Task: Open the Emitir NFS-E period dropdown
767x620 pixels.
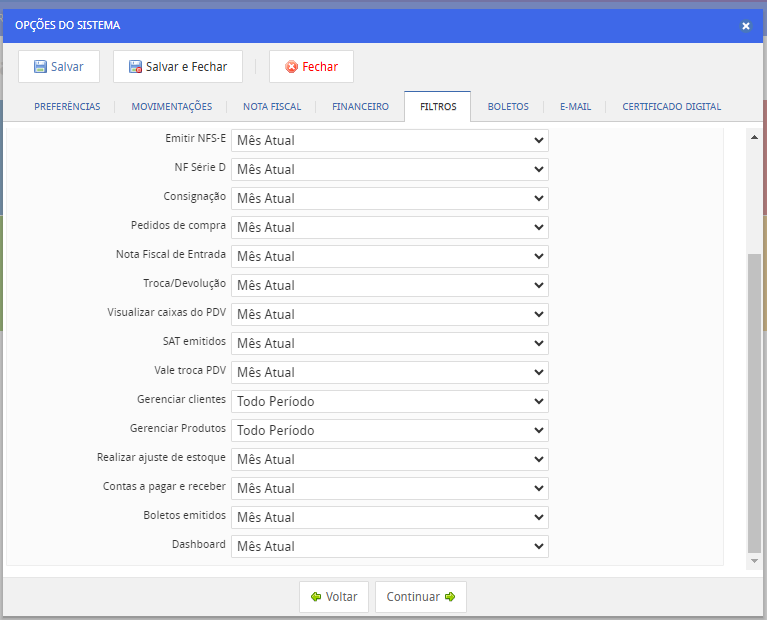Action: click(x=389, y=140)
